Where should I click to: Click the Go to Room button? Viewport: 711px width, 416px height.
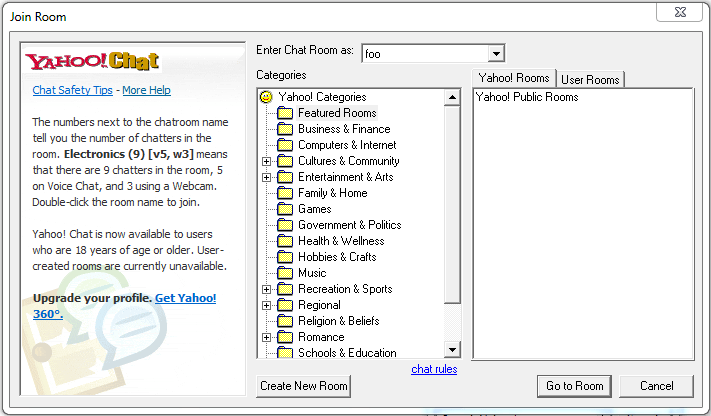pos(574,386)
